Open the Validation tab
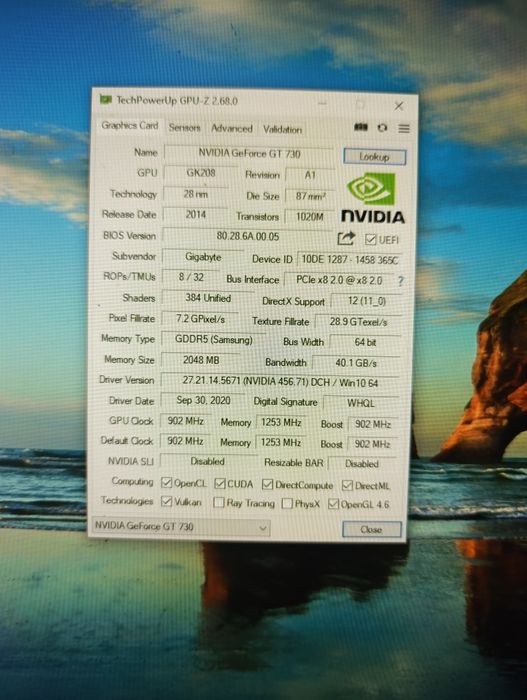 pos(282,129)
